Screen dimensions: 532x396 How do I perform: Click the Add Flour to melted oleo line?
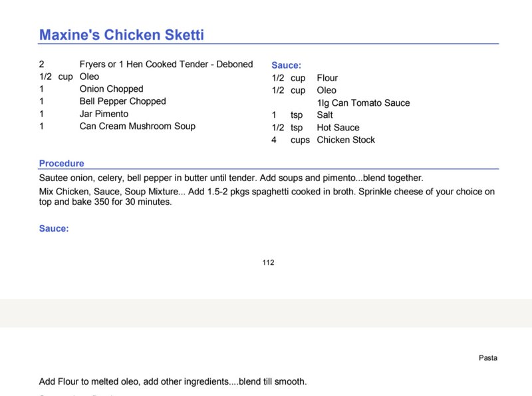click(173, 381)
